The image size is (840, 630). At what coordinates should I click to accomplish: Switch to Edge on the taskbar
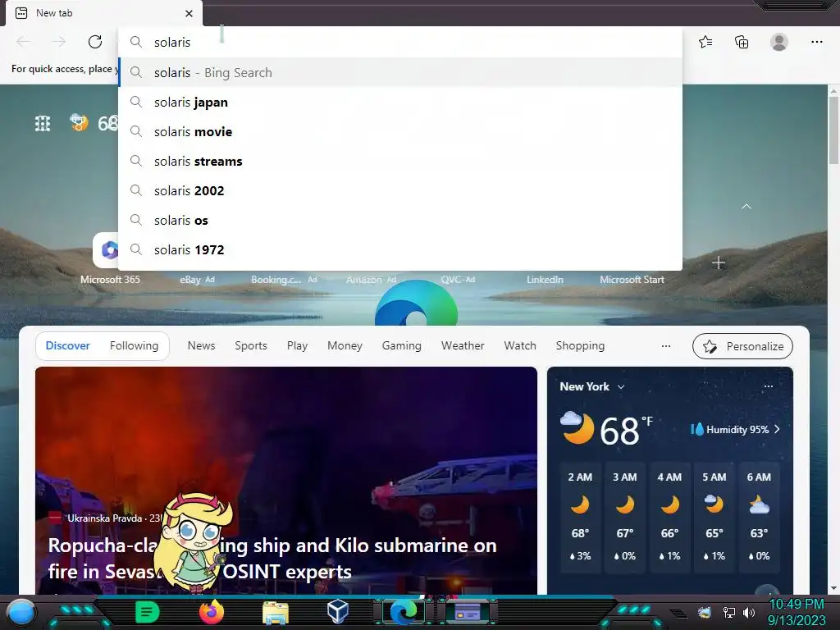point(404,612)
